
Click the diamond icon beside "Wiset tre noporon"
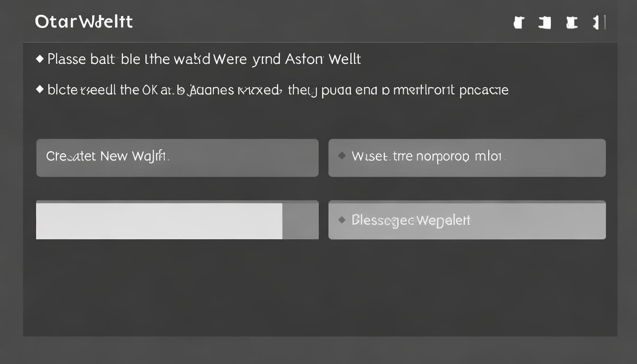tap(342, 156)
